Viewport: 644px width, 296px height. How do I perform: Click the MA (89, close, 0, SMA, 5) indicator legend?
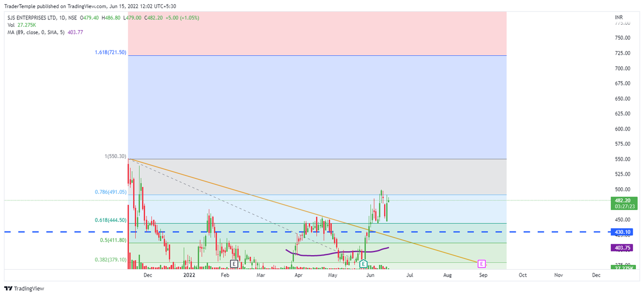tap(44, 32)
